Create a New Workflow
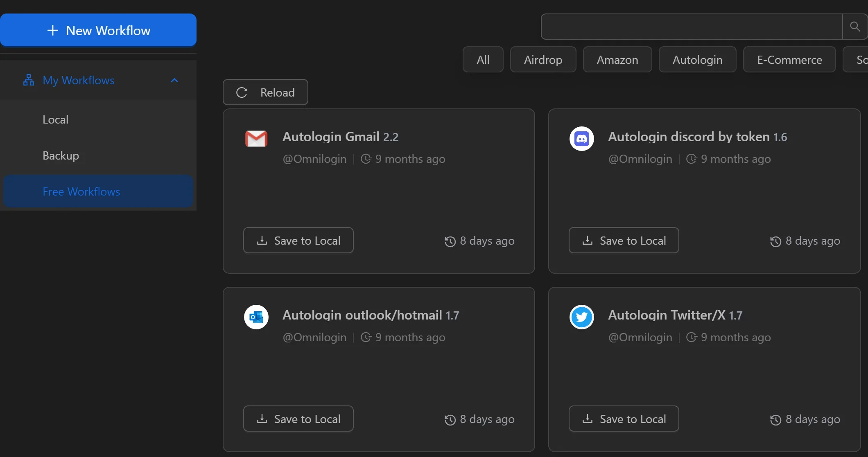868x457 pixels. pos(98,30)
